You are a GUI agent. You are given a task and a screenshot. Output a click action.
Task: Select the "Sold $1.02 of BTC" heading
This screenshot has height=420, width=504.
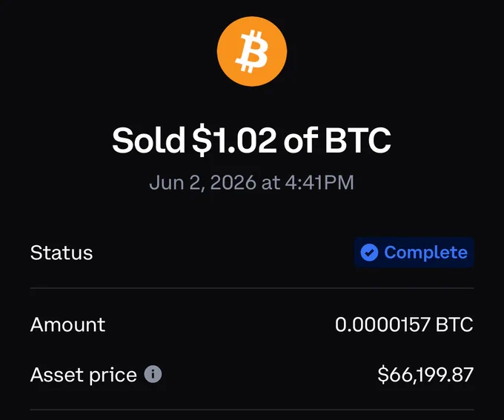point(252,140)
